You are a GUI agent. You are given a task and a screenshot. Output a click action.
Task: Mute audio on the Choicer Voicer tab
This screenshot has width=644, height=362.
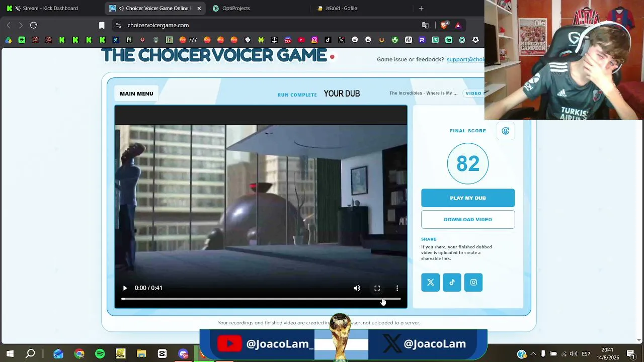[121, 8]
